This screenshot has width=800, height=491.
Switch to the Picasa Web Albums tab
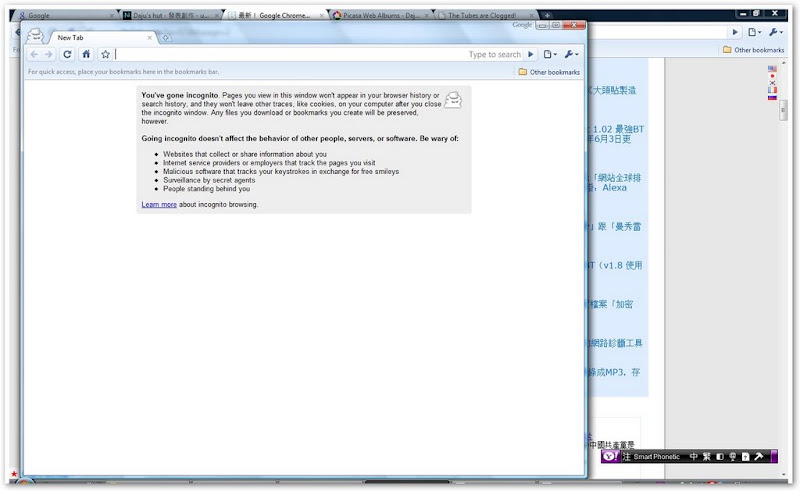(381, 15)
